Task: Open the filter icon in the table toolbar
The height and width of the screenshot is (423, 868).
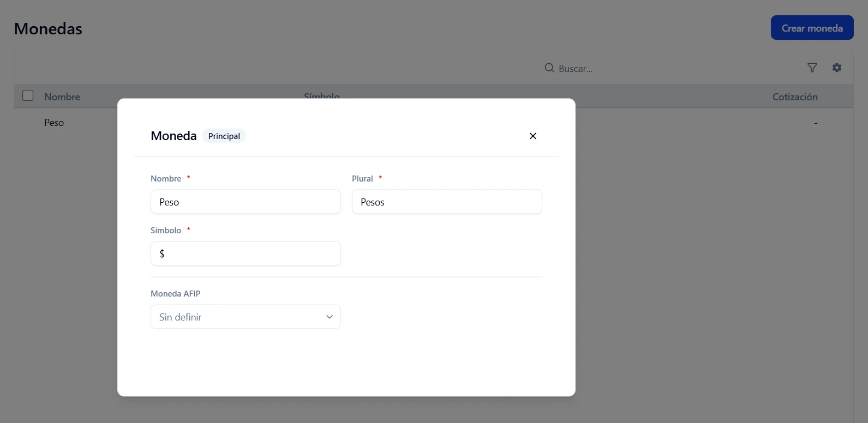Action: pyautogui.click(x=812, y=68)
